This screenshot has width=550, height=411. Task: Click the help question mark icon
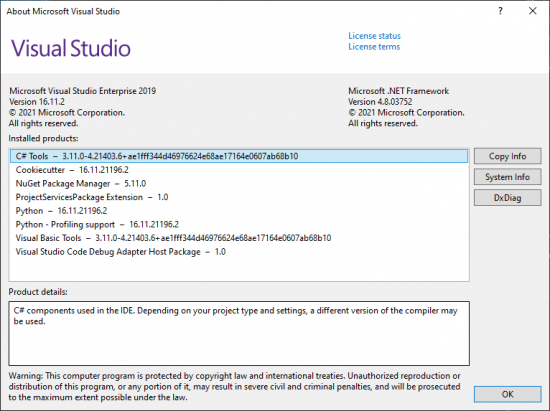pyautogui.click(x=501, y=11)
